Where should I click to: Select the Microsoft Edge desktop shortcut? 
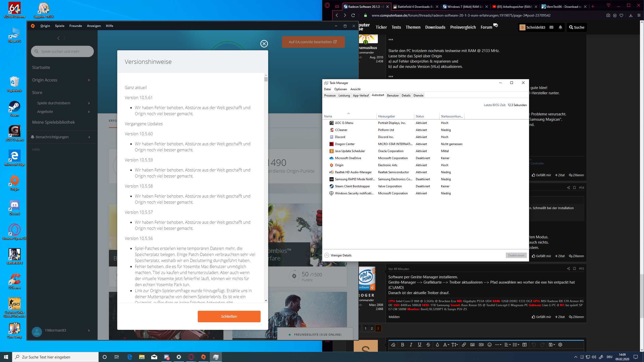(x=14, y=158)
